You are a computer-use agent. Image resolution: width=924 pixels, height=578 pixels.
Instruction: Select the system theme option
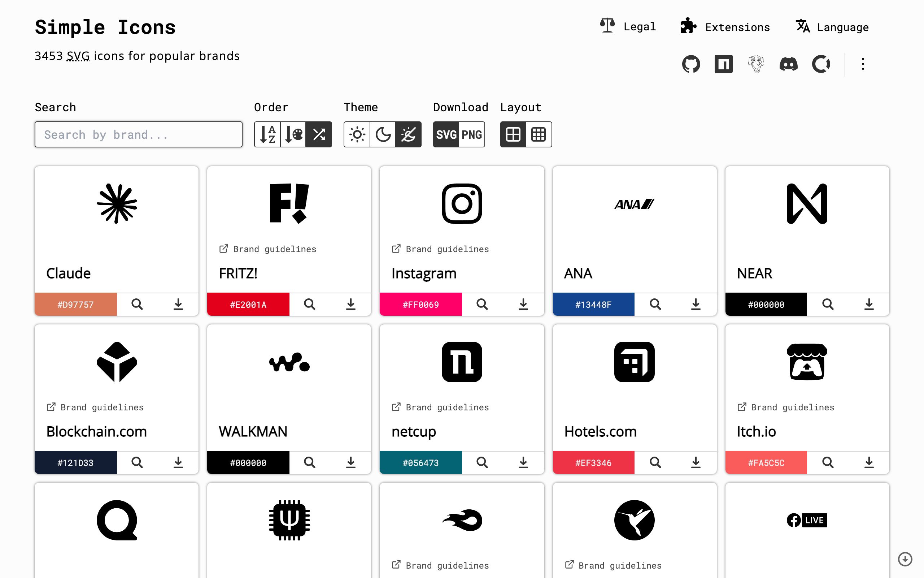click(x=408, y=134)
